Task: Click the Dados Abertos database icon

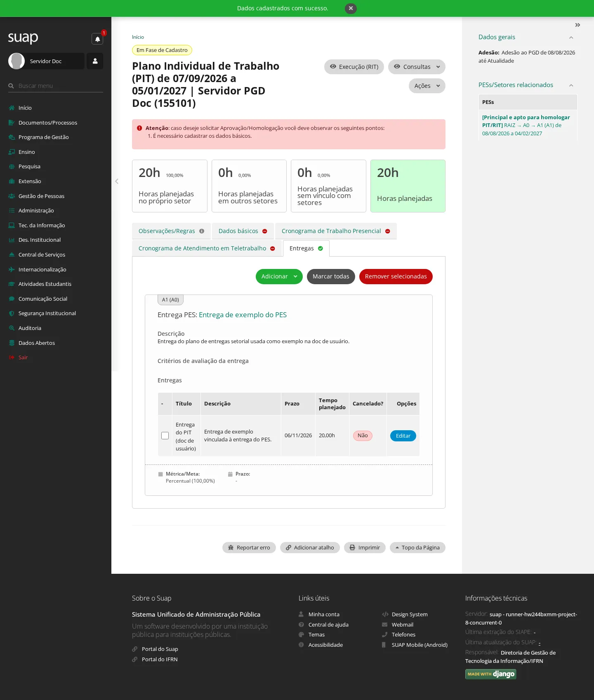Action: [12, 343]
